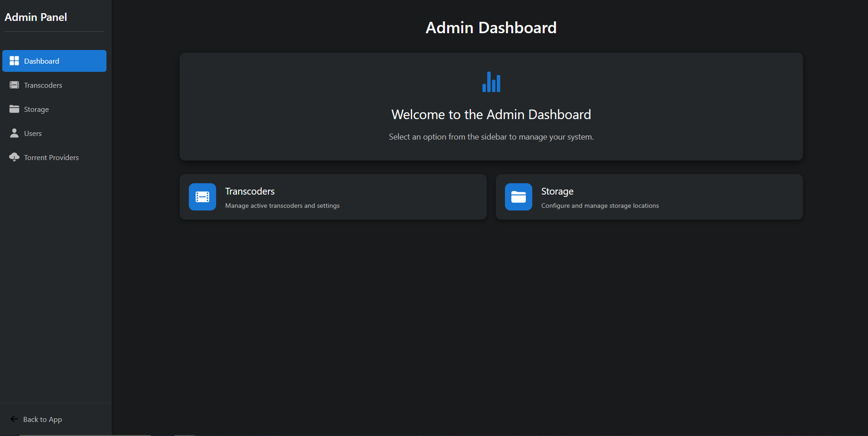The height and width of the screenshot is (436, 868).
Task: Click the back arrow next to Back to App
Action: point(14,419)
